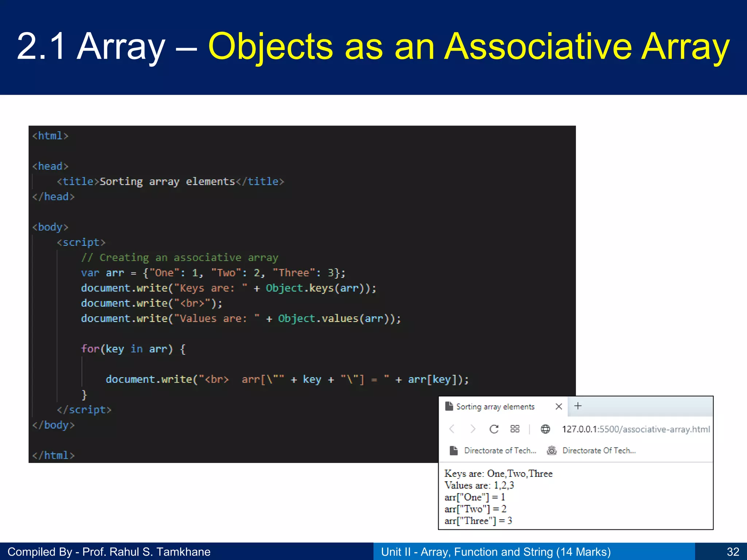Open second Directorate Of Tech bookmark
This screenshot has width=747, height=560.
click(x=591, y=451)
